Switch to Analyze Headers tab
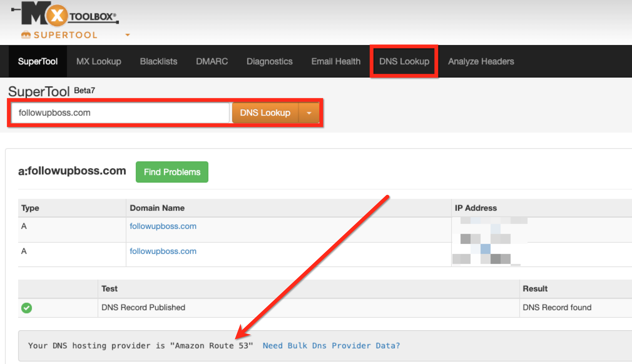The height and width of the screenshot is (364, 632). tap(481, 61)
